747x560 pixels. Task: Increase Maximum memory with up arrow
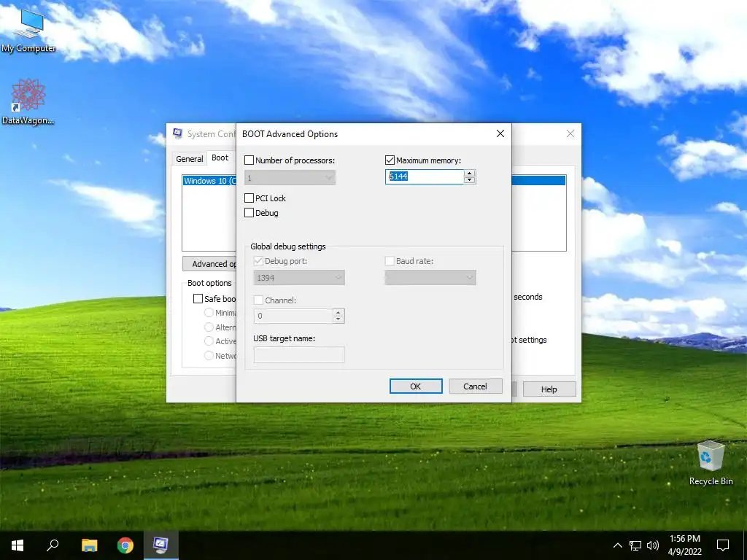470,174
